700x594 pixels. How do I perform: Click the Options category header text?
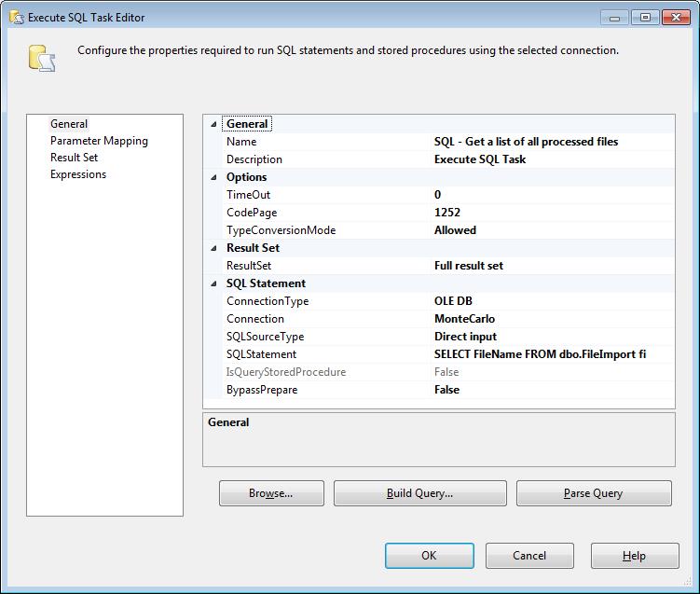[246, 177]
